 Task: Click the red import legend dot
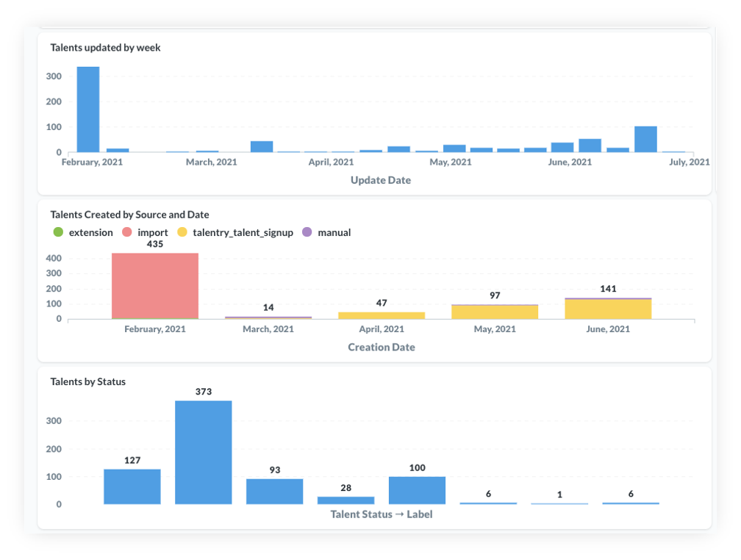coord(127,233)
